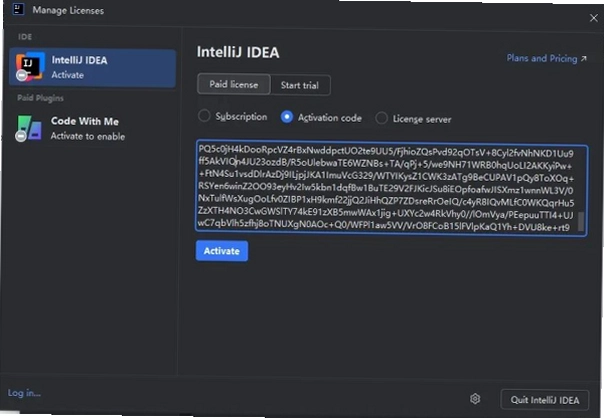
Task: Open settings via the gear icon
Action: point(475,399)
